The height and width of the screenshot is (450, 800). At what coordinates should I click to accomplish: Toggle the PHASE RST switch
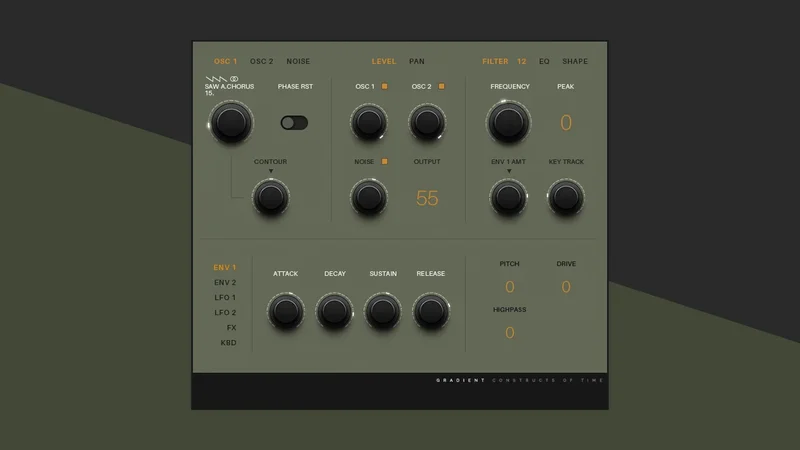tap(294, 122)
